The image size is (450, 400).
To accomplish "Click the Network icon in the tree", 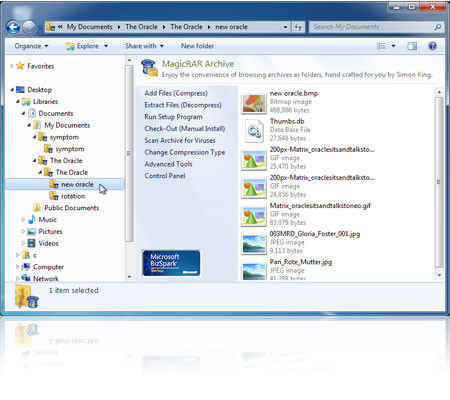I will coord(26,278).
